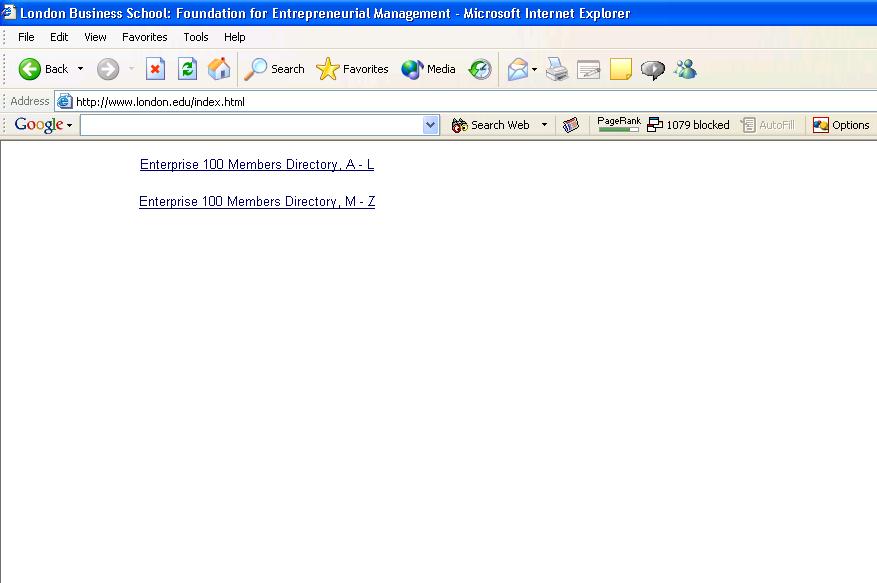The image size is (877, 583).
Task: Click the IE icon in title bar
Action: tap(8, 12)
